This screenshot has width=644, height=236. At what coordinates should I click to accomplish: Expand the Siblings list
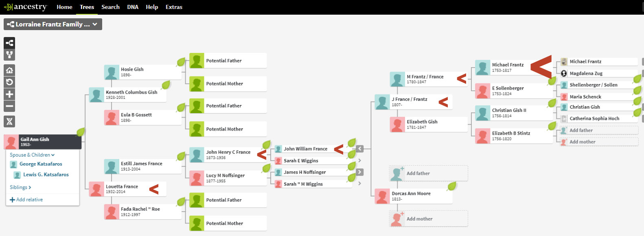point(20,187)
